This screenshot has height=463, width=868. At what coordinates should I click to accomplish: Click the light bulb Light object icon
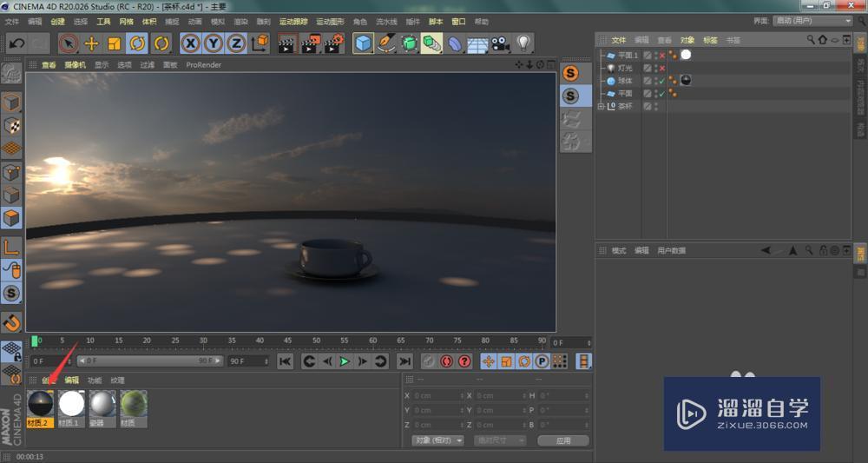click(523, 43)
